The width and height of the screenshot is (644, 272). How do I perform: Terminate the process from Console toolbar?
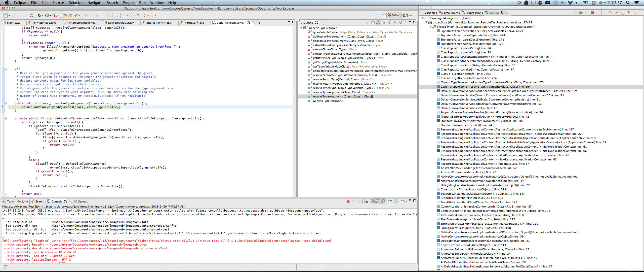[x=348, y=201]
